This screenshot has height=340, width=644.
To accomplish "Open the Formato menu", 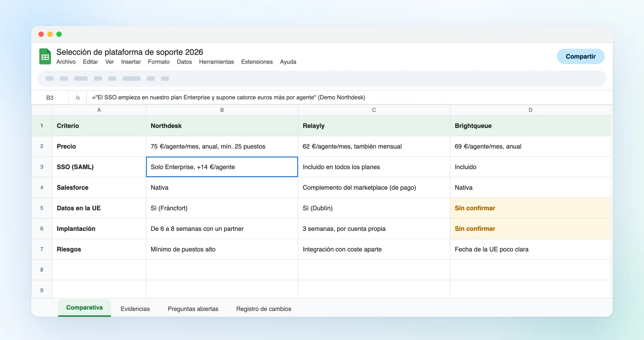I will [x=159, y=62].
